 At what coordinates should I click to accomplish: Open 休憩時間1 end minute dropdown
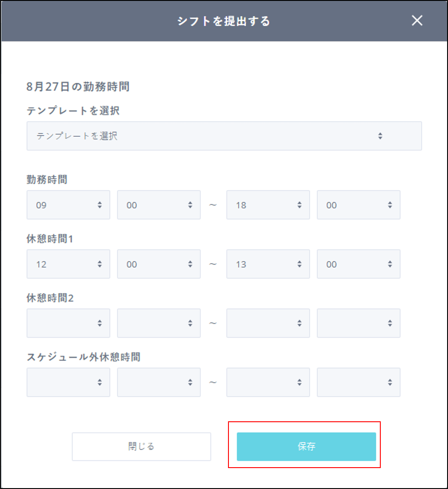pyautogui.click(x=358, y=264)
